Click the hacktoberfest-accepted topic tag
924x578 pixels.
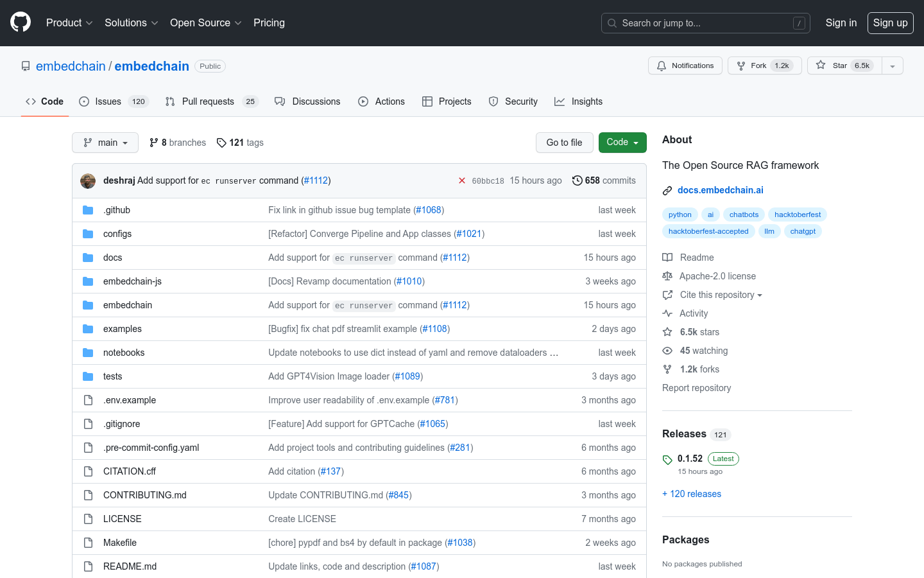[708, 231]
